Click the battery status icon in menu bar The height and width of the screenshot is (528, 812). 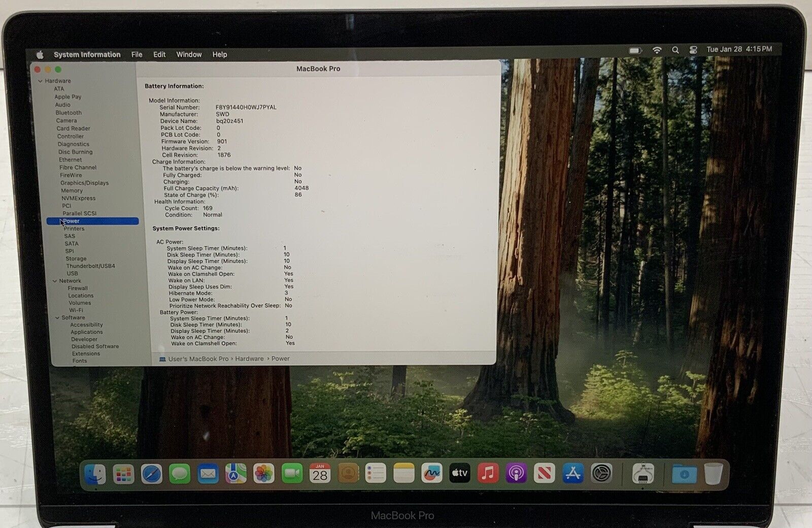(x=635, y=50)
